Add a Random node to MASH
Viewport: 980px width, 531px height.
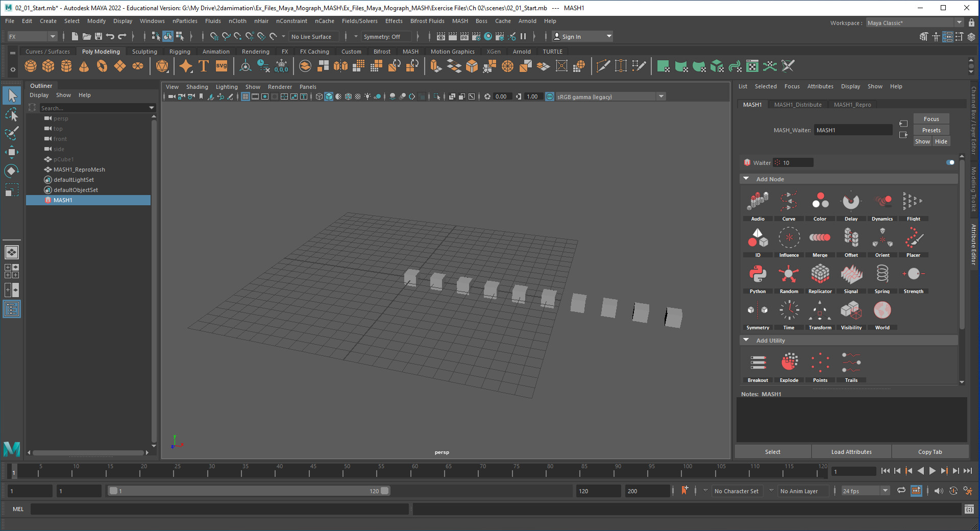tap(789, 275)
